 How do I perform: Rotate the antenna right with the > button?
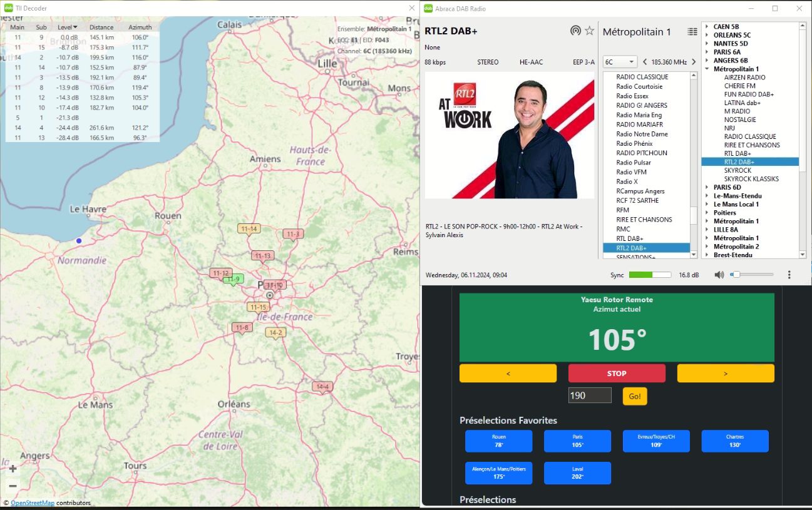(726, 374)
